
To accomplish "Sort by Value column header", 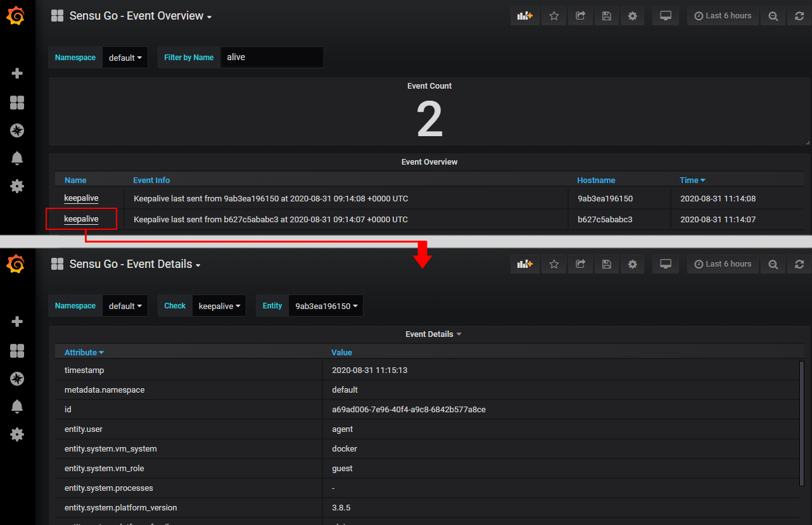I will pos(341,352).
